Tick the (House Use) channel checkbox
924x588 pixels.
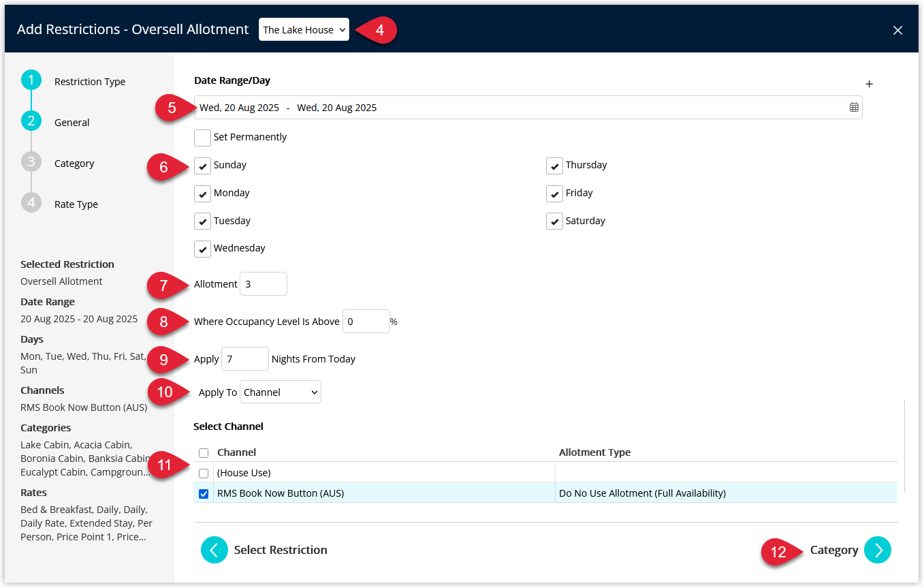coord(204,473)
